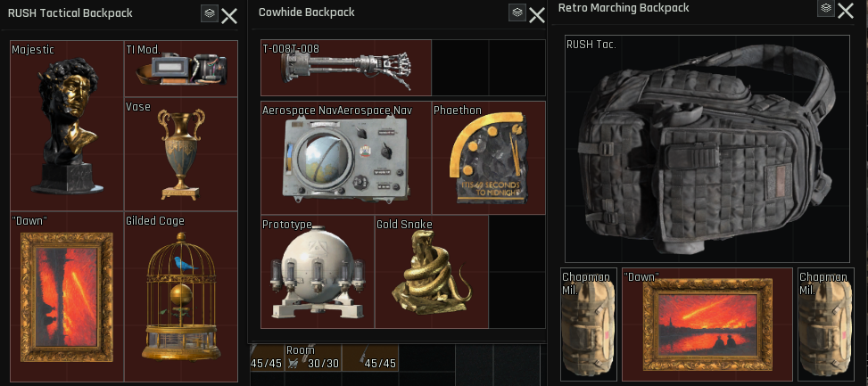Select the Vase item
Screen dimensions: 868x386
181,154
